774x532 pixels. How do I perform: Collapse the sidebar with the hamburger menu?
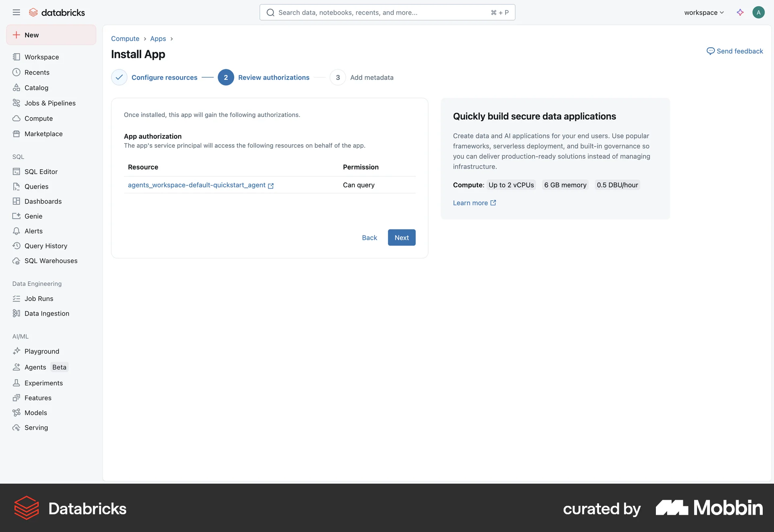click(x=17, y=12)
